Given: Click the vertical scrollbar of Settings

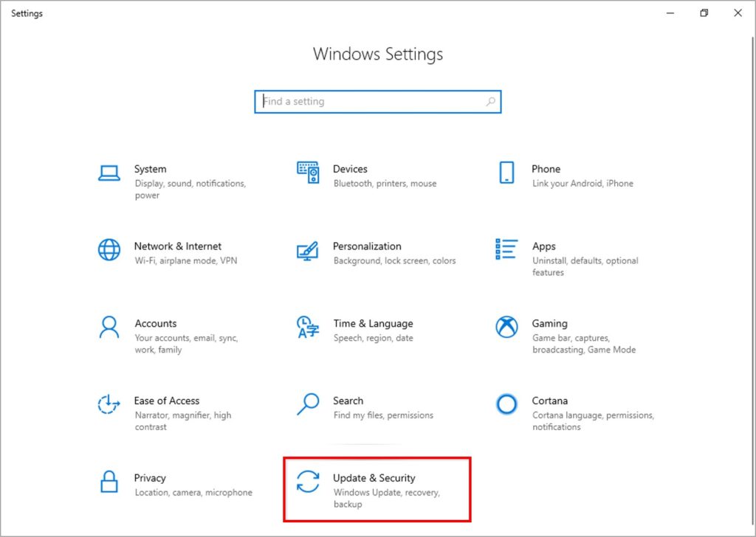Looking at the screenshot, I should coord(752,280).
